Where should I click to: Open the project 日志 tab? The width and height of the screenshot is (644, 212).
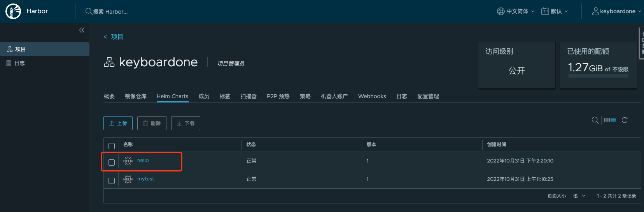(402, 96)
